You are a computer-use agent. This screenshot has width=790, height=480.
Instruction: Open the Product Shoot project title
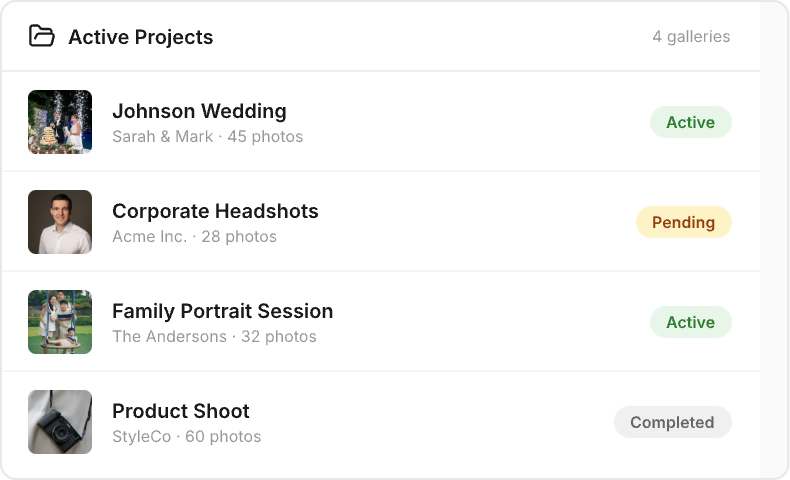click(x=181, y=411)
